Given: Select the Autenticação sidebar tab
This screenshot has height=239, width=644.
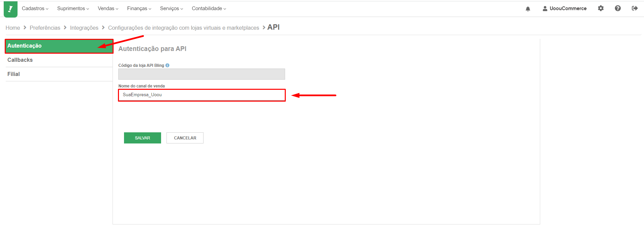Looking at the screenshot, I should (59, 46).
